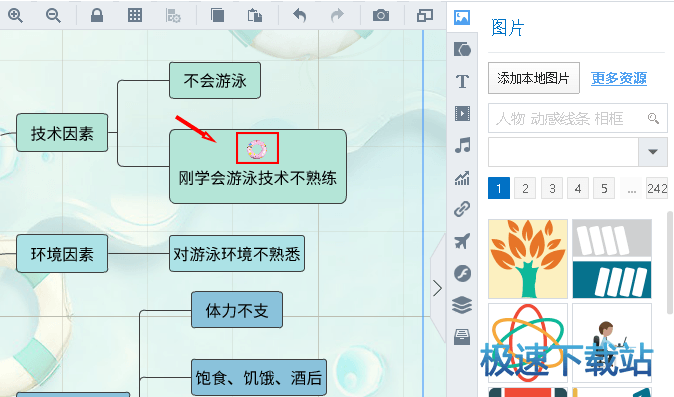This screenshot has width=674, height=397.
Task: Go to page 4 of images
Action: pos(578,188)
